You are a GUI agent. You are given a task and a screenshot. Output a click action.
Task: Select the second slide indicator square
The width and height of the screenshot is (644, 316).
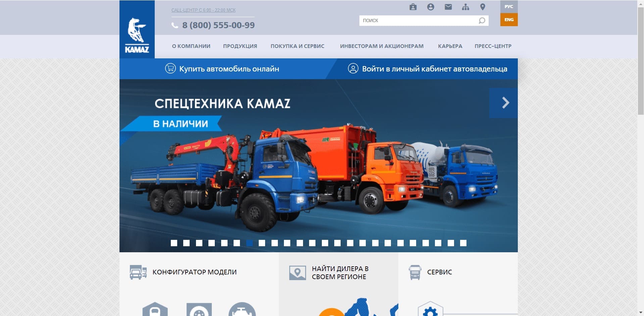(186, 243)
